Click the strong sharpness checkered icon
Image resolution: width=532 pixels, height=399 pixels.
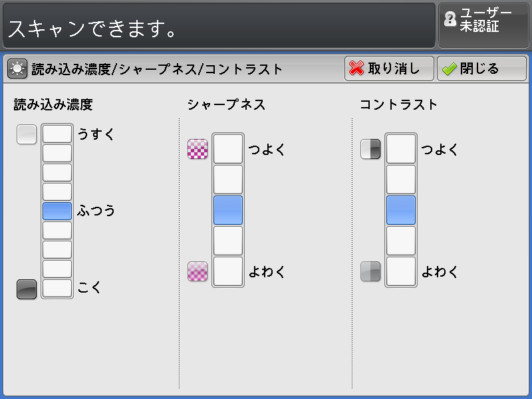coord(198,149)
